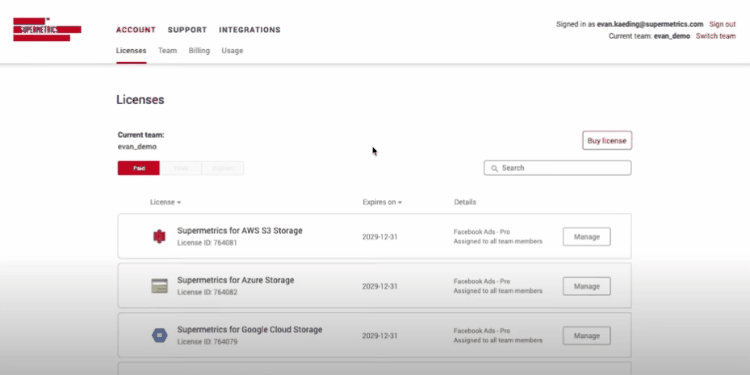
Task: Click the 'Licenses' page heading
Action: tap(140, 99)
